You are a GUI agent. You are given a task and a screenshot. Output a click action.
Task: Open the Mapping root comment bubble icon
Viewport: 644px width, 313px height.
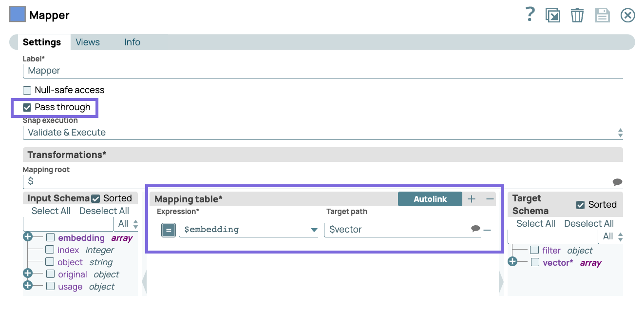coord(617,182)
